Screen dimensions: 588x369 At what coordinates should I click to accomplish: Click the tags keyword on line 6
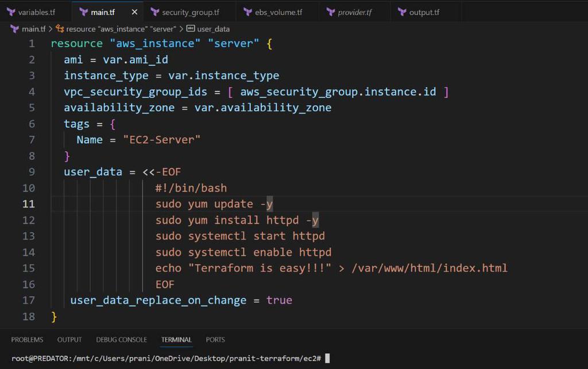click(x=76, y=124)
